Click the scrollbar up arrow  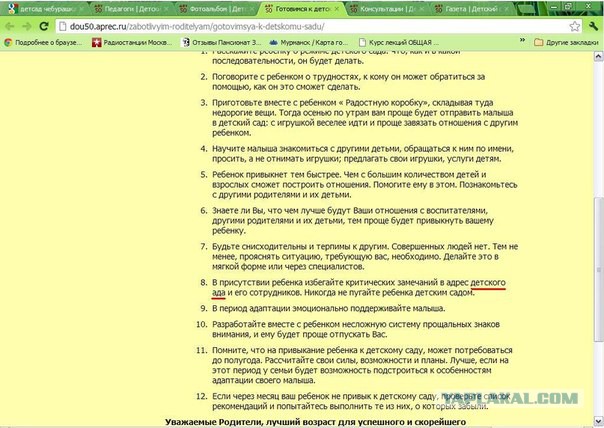pyautogui.click(x=598, y=57)
